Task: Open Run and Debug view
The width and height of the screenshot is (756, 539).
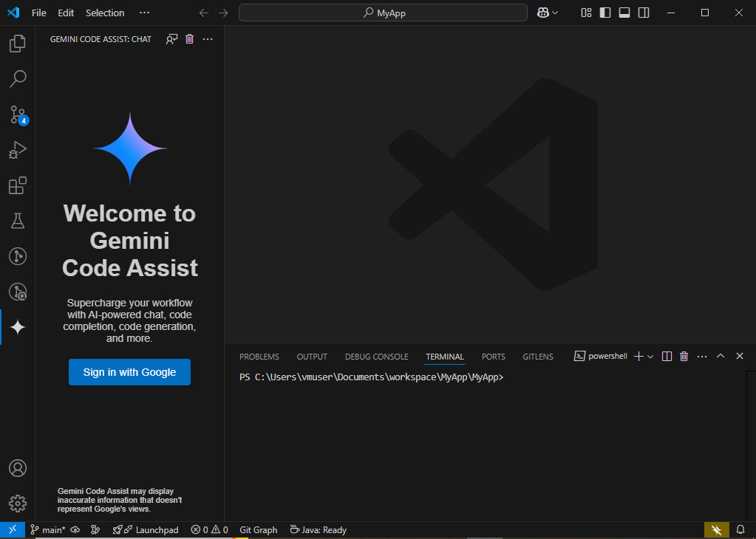Action: click(x=17, y=150)
